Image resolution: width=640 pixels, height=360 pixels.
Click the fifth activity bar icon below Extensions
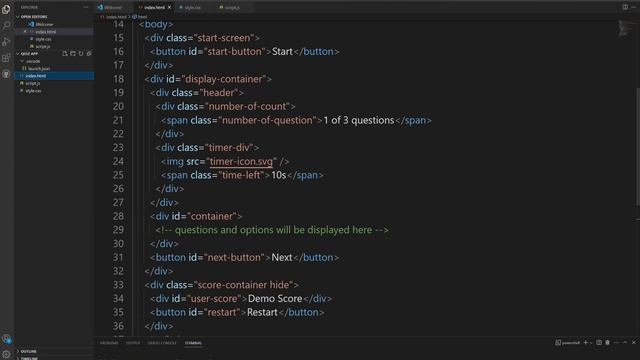[6, 74]
